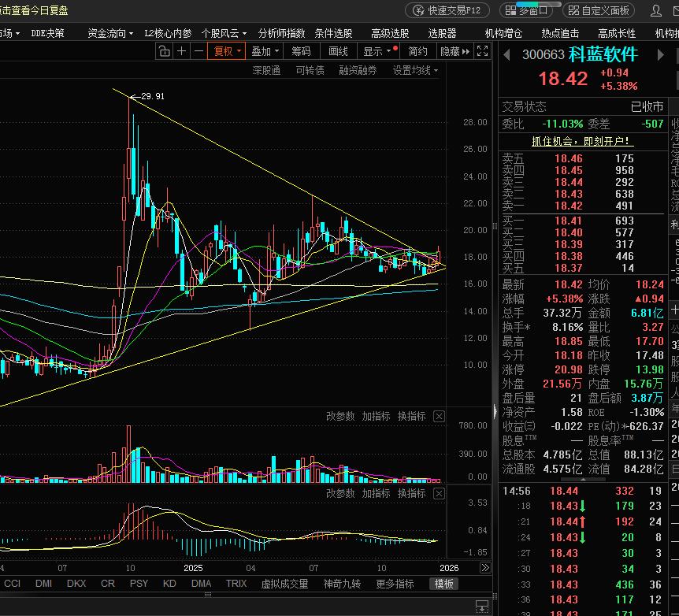
Task: Toggle fullscreen chart expand icon
Action: click(x=482, y=51)
